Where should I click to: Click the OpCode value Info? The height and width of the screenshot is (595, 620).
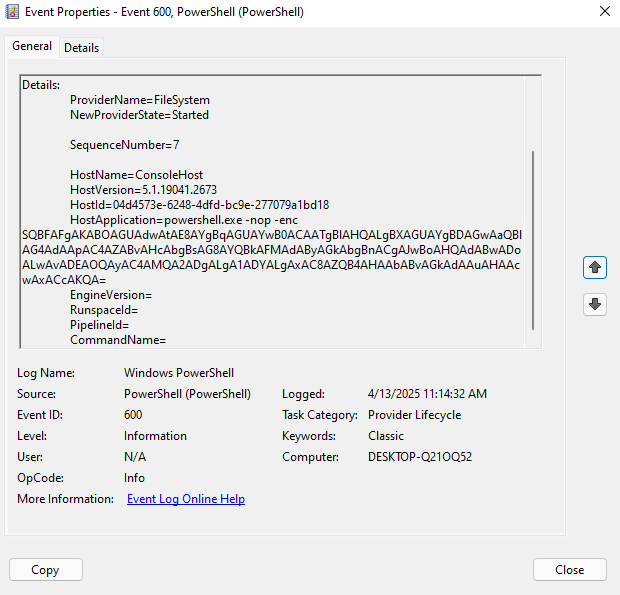tap(134, 478)
